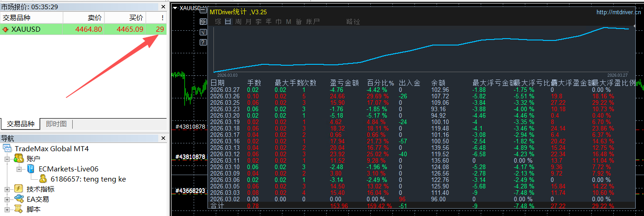Click the MTDriver 移 move panel button

click(x=203, y=22)
